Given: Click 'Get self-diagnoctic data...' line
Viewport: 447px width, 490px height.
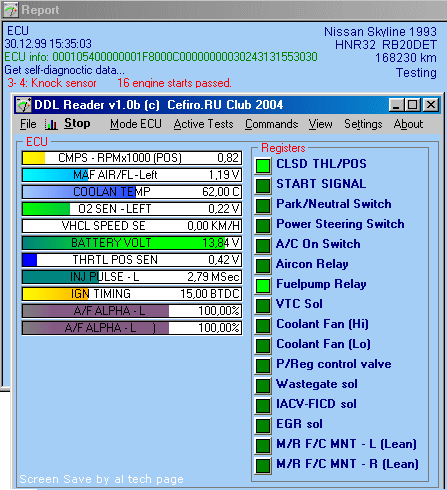Looking at the screenshot, I should pyautogui.click(x=64, y=70).
